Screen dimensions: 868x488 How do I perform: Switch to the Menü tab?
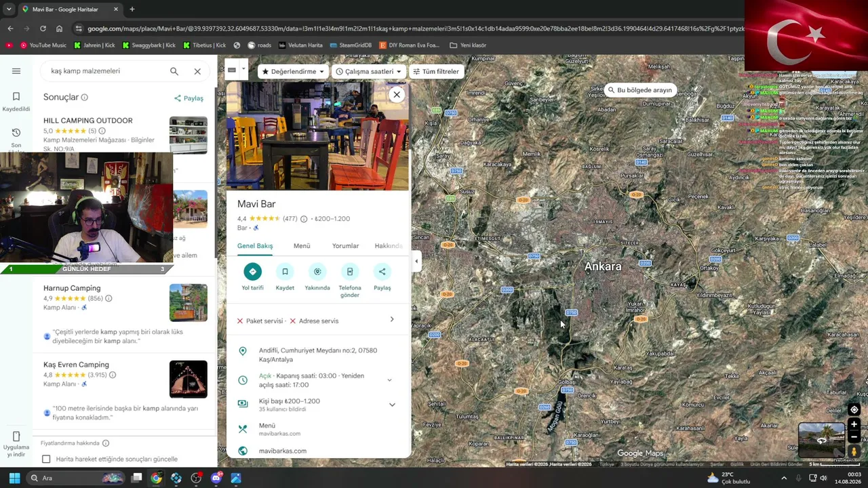click(302, 246)
